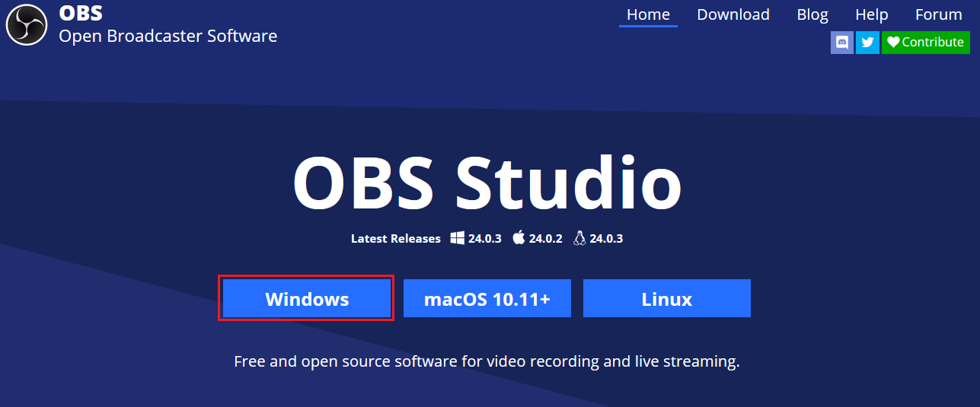Choose the Linux download button
980x407 pixels.
pos(666,298)
